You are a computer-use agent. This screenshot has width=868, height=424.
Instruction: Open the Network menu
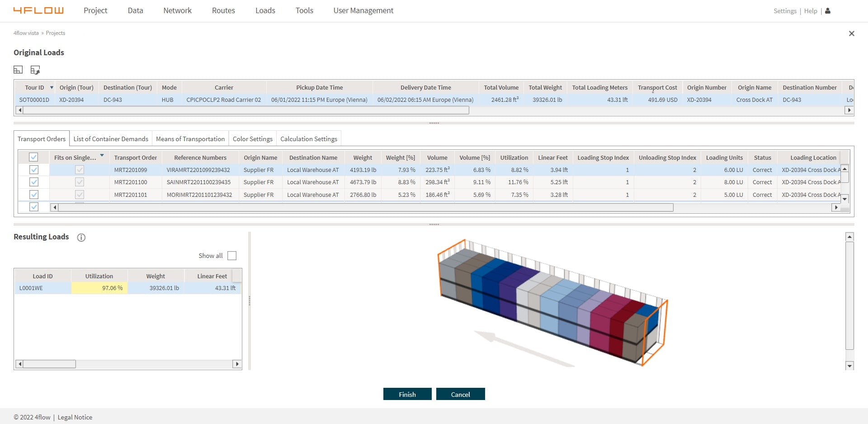pyautogui.click(x=177, y=10)
